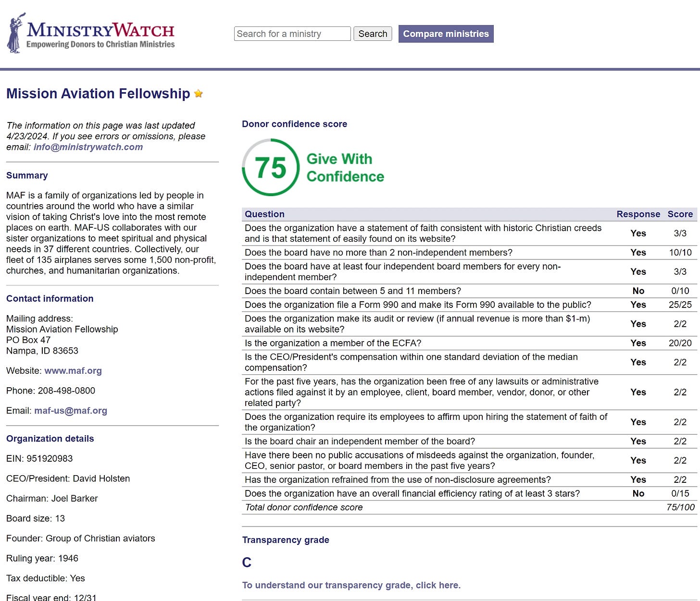Viewport: 700px width, 601px height.
Task: Focus the Search for a ministry field
Action: (x=292, y=34)
